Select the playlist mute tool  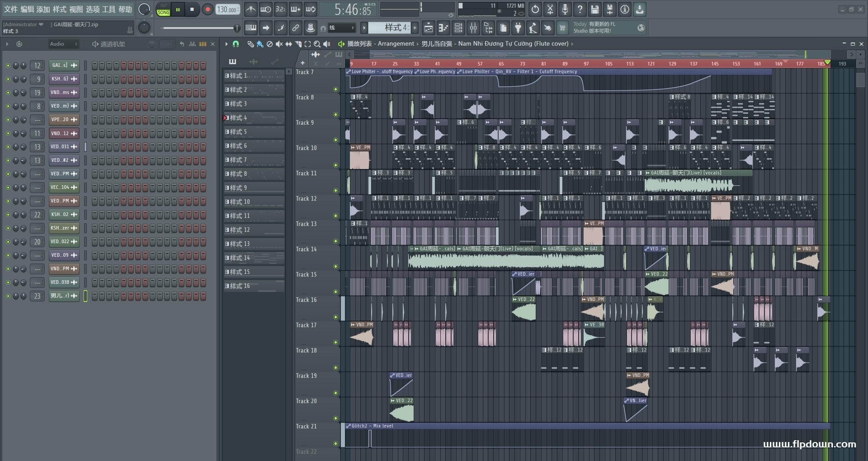[x=279, y=44]
